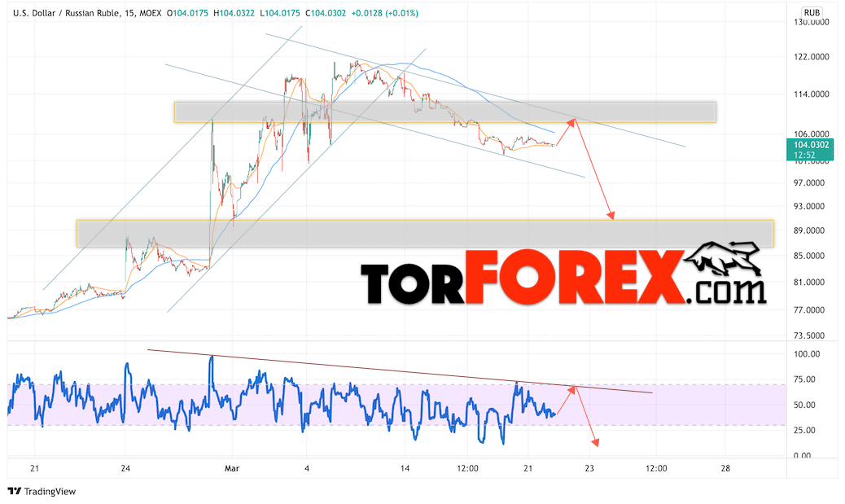
Task: Click the 14 date label on time axis
Action: point(405,468)
